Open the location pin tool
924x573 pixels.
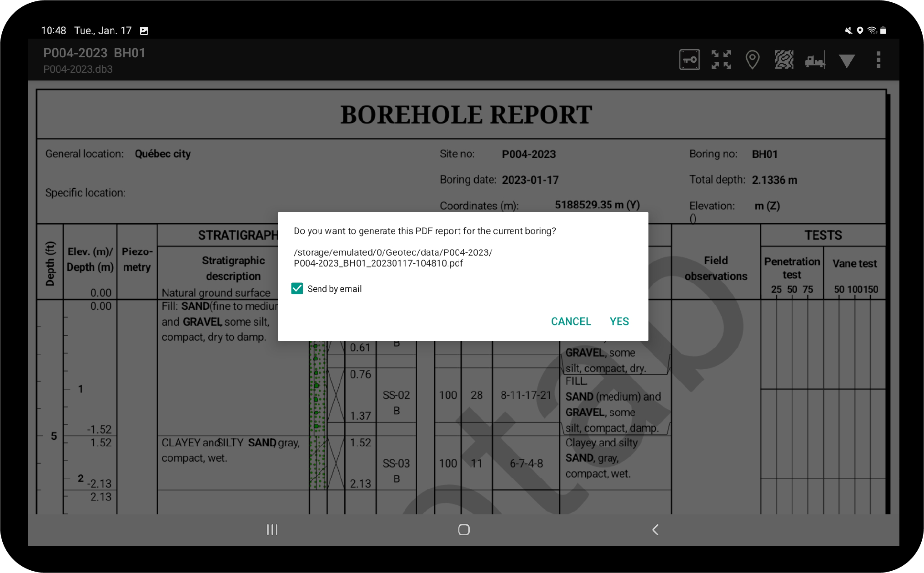tap(753, 60)
